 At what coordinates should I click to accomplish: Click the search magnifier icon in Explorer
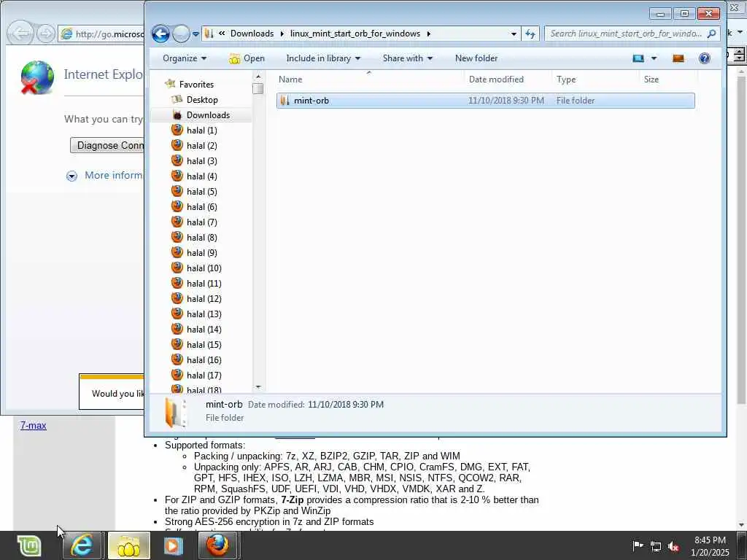711,34
